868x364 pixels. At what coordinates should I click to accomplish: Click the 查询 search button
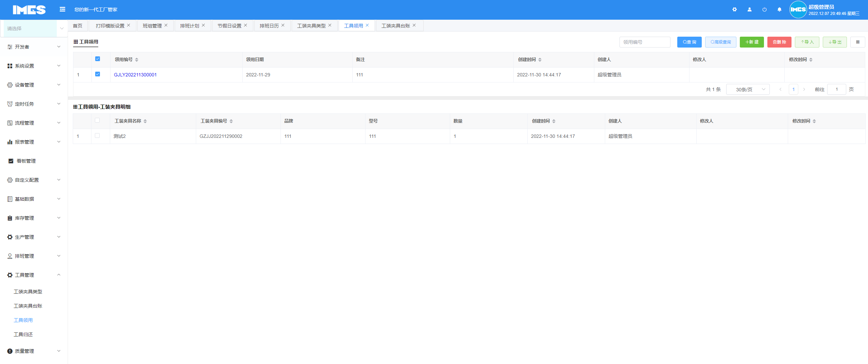point(689,42)
